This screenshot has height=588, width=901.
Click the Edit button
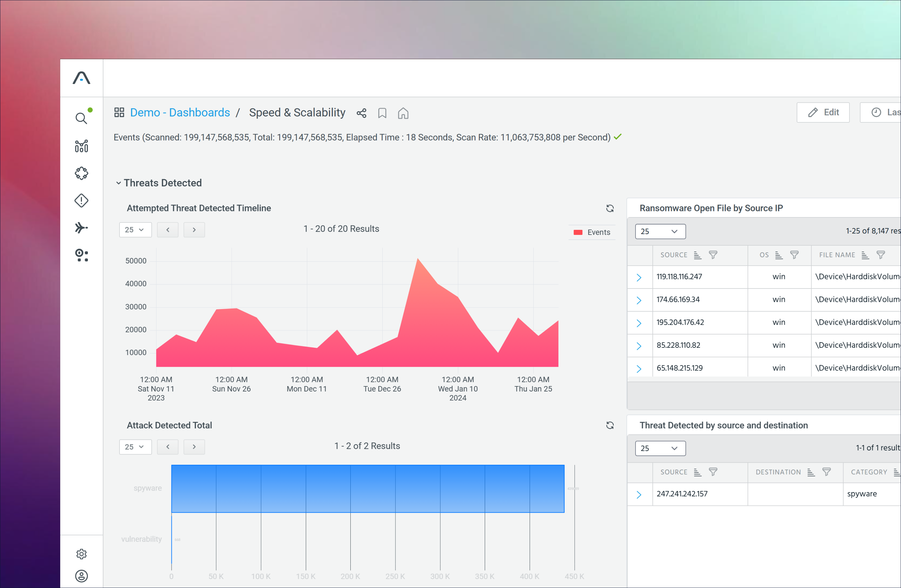pos(823,112)
